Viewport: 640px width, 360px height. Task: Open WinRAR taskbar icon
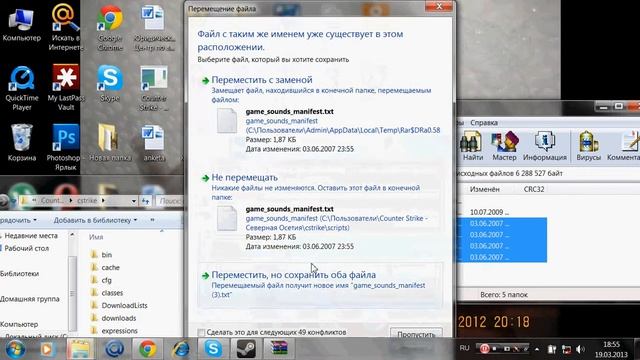[x=279, y=348]
